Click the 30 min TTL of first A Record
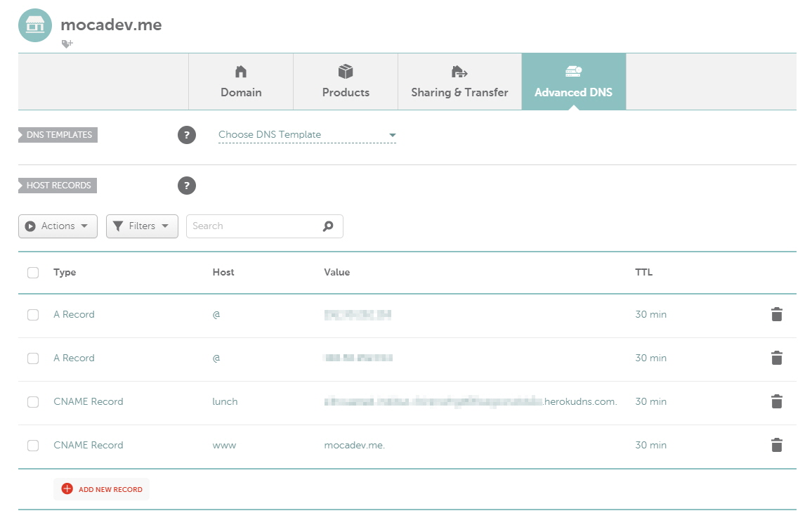The width and height of the screenshot is (812, 518). (x=651, y=314)
